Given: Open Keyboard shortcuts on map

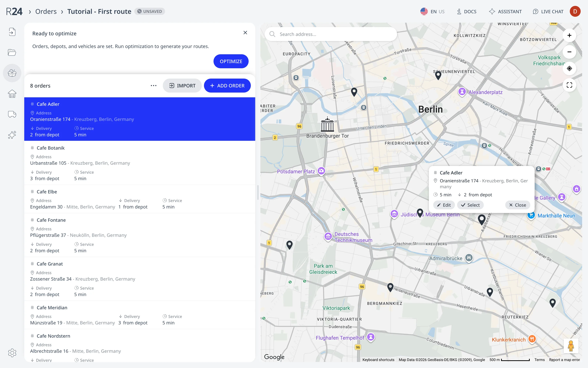Looking at the screenshot, I should 378,360.
